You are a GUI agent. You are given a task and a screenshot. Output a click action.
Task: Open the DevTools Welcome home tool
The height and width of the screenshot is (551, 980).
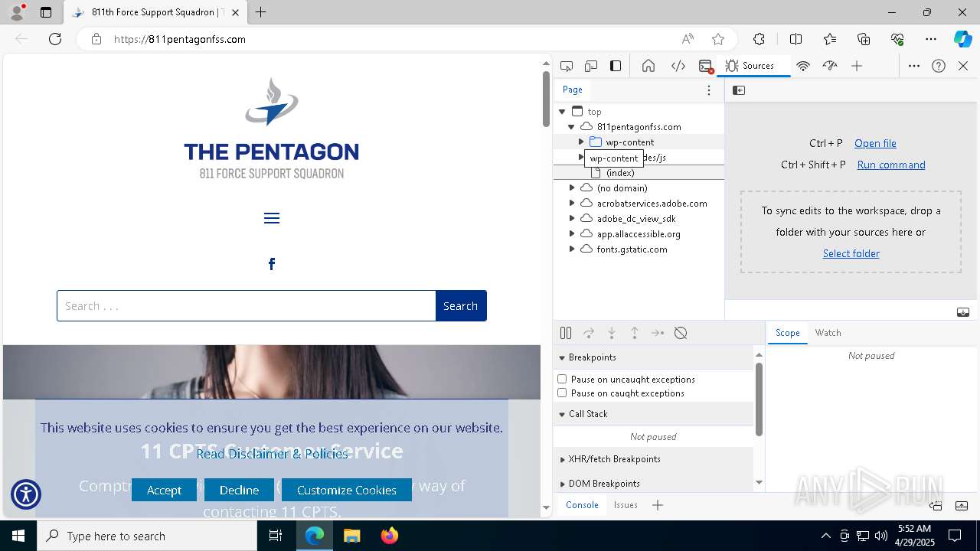(x=648, y=66)
